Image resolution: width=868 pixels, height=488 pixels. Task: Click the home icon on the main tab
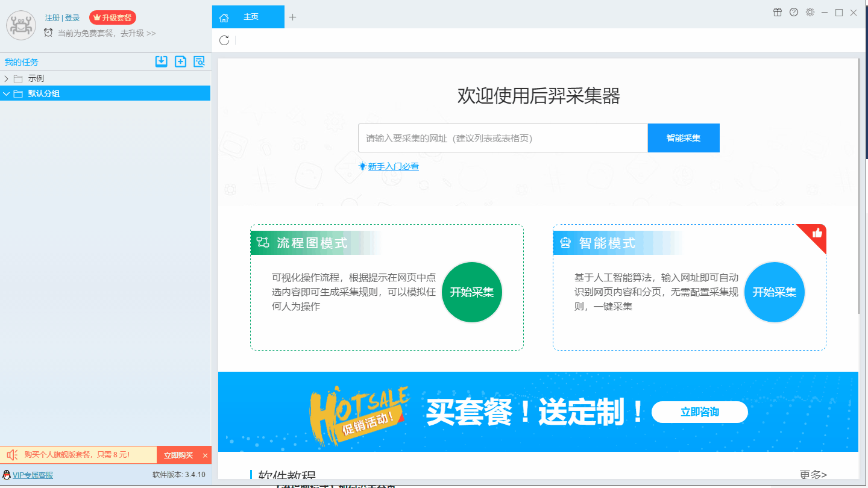pyautogui.click(x=224, y=18)
